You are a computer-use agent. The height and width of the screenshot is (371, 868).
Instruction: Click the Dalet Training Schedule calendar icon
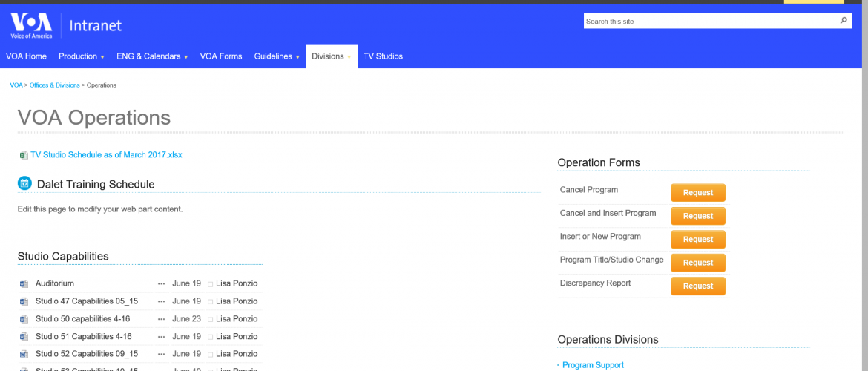click(x=24, y=183)
